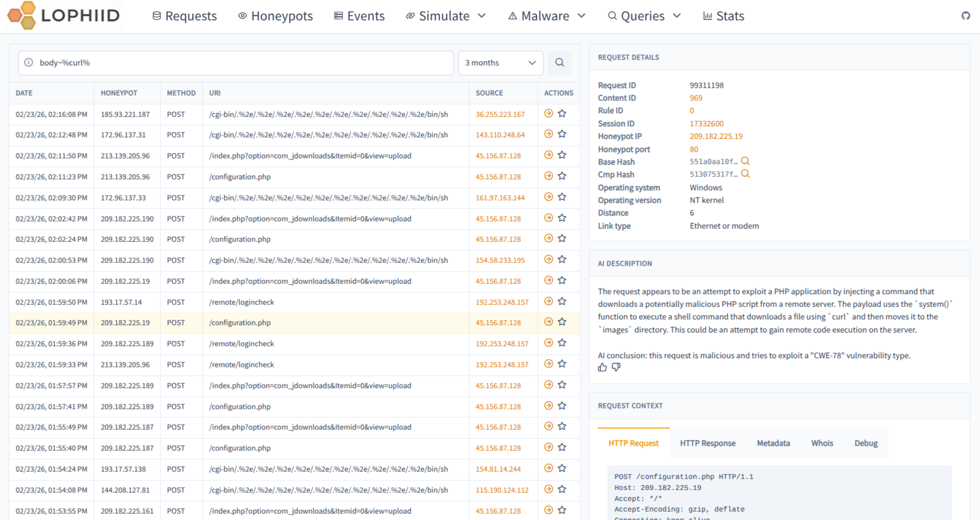Give thumbs up to the AI description
This screenshot has height=520, width=980.
(x=602, y=367)
